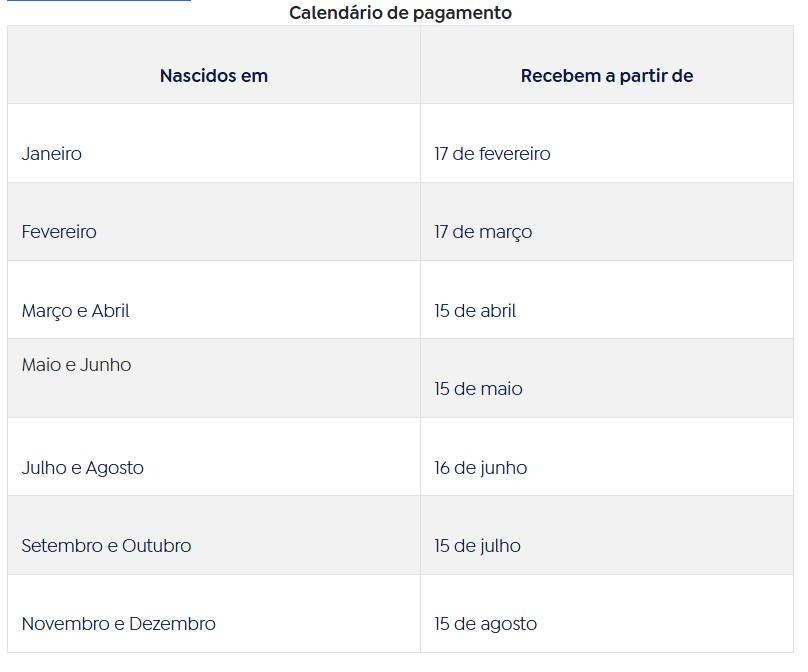
Task: Click the word 'Recebem' in the header
Action: point(561,76)
